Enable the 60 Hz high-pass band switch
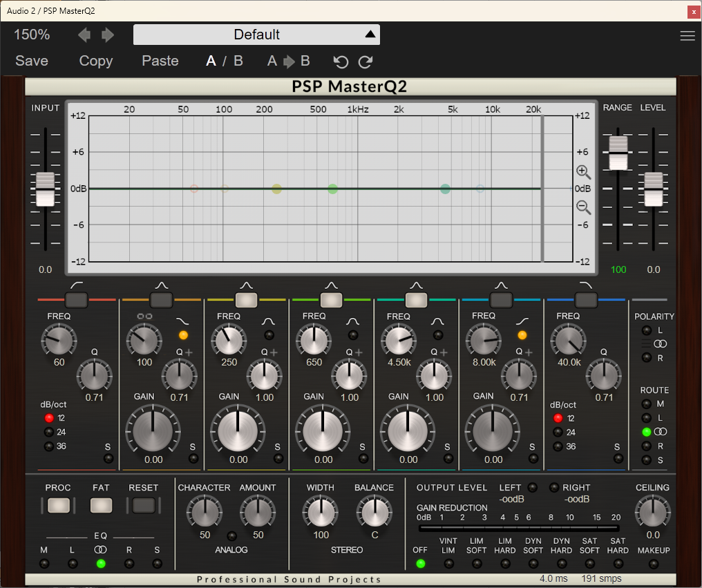The width and height of the screenshot is (702, 588). 77,300
